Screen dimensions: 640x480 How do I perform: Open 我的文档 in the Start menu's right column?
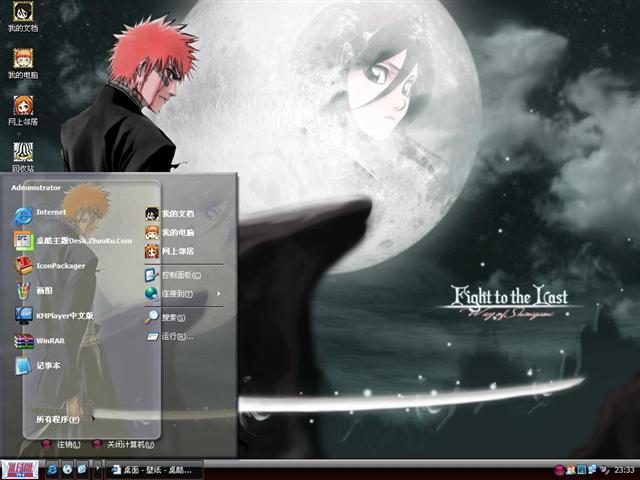pos(170,213)
